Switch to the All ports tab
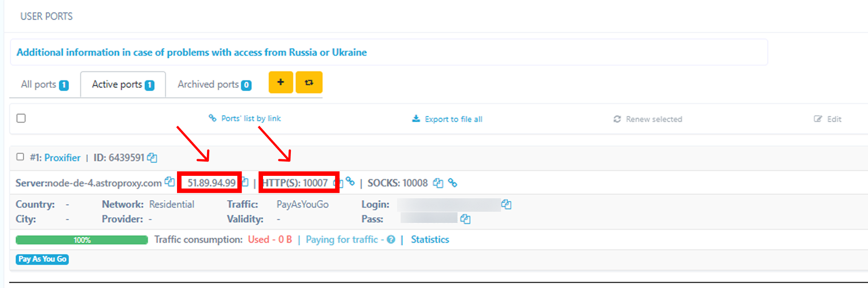 [44, 84]
